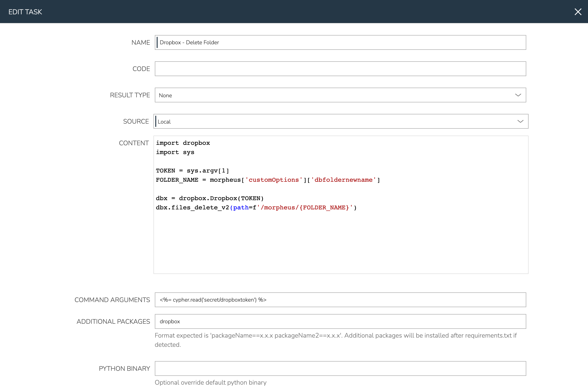This screenshot has width=588, height=392.
Task: Click the Result Type chevron arrow
Action: click(518, 95)
